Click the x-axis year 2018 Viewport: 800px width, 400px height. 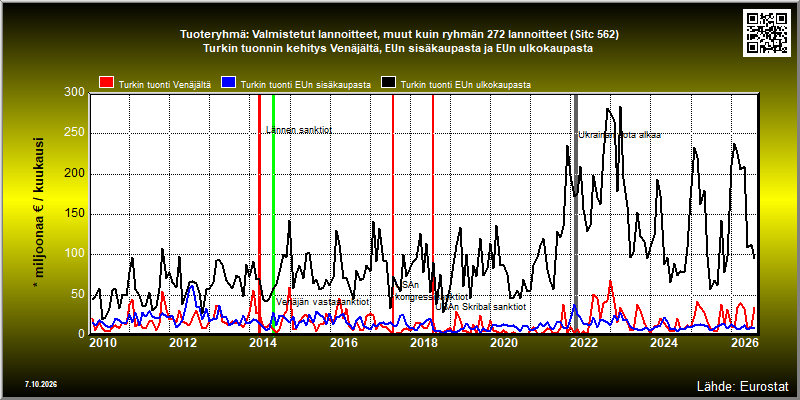pos(423,342)
